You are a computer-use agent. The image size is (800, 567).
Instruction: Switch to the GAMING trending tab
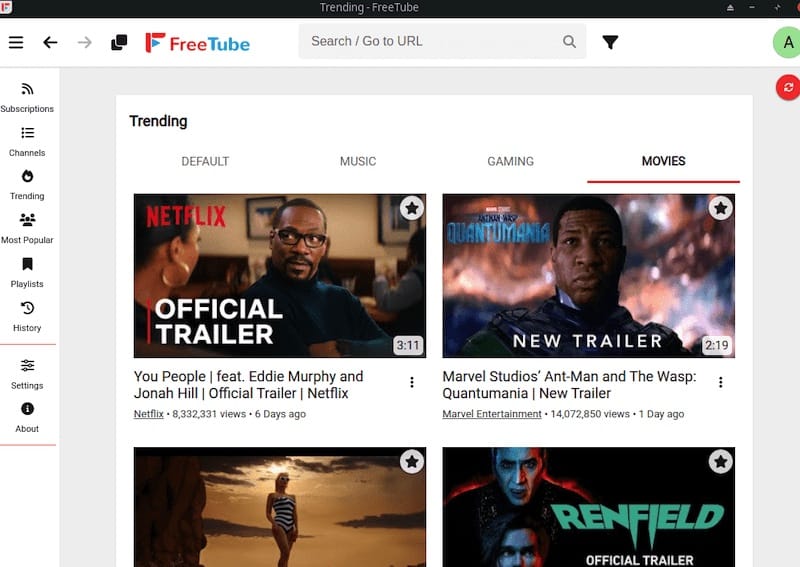coord(510,162)
